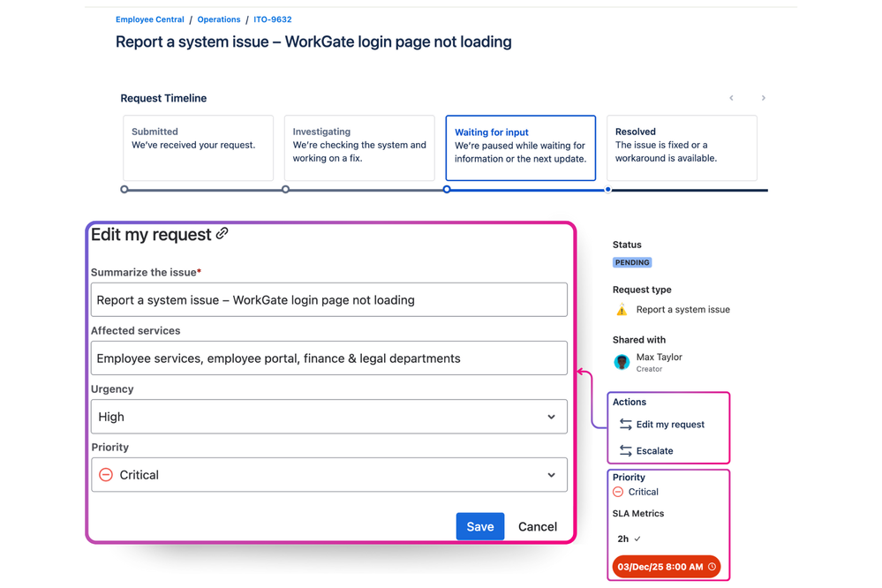Click Max Taylor's avatar under Shared with

point(622,362)
